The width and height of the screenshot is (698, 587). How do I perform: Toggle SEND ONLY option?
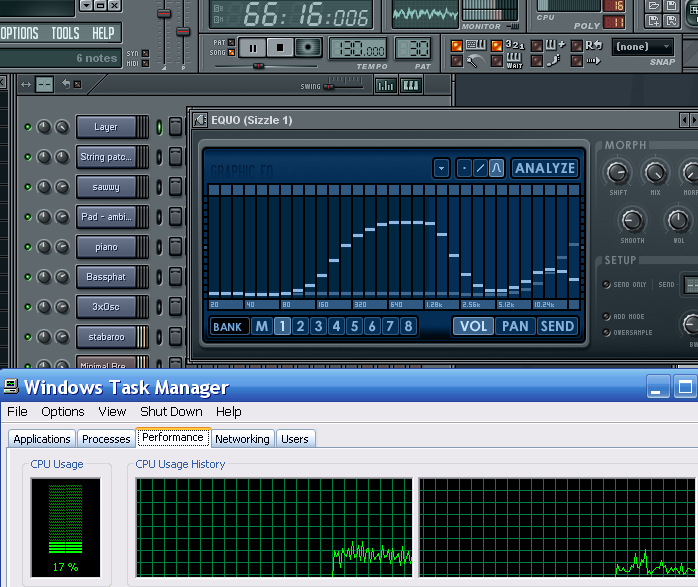606,284
